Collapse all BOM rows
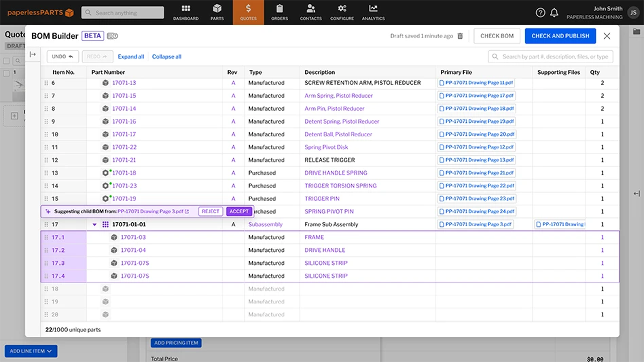644x362 pixels. coord(166,57)
